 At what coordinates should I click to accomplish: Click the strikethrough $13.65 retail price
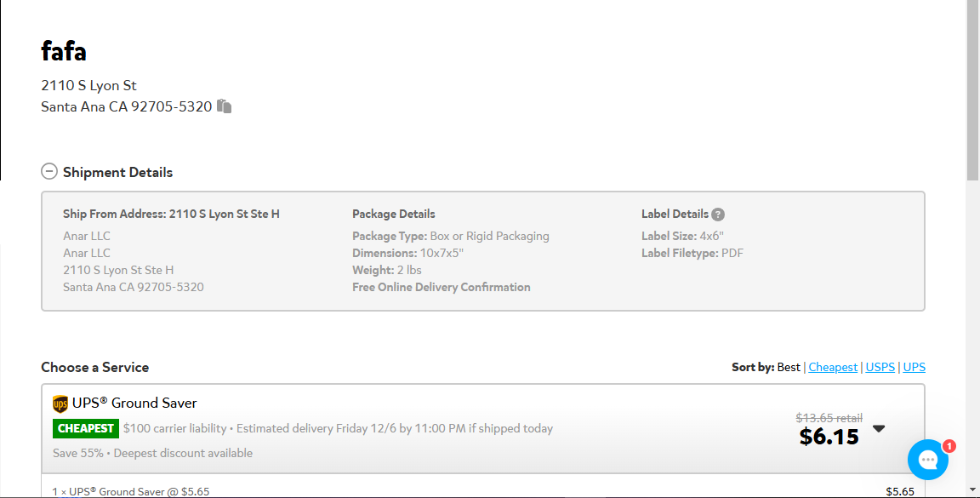[829, 418]
